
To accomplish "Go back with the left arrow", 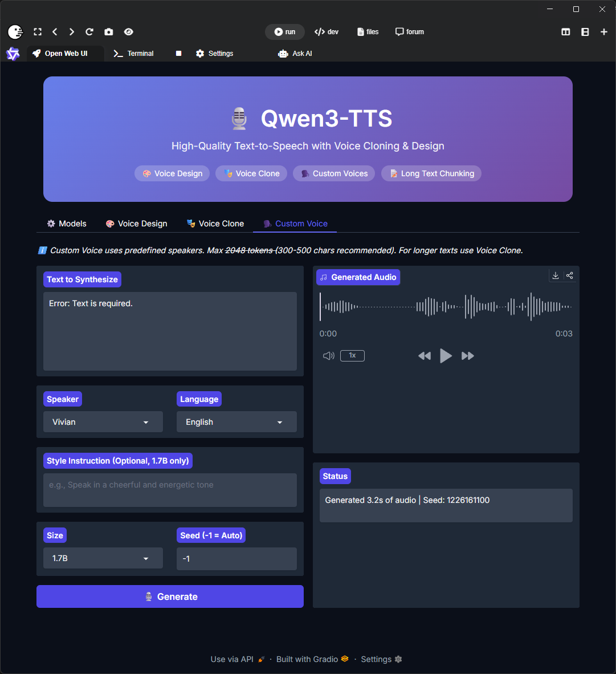I will (x=55, y=32).
